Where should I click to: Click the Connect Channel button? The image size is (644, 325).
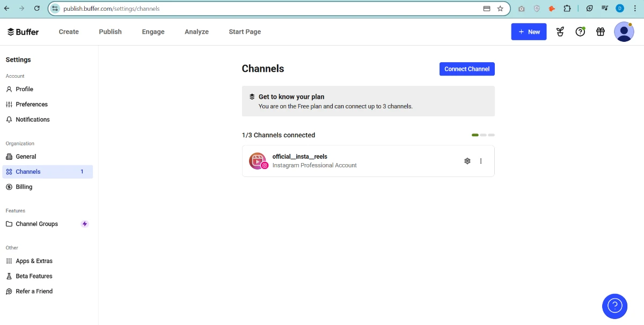pos(467,69)
